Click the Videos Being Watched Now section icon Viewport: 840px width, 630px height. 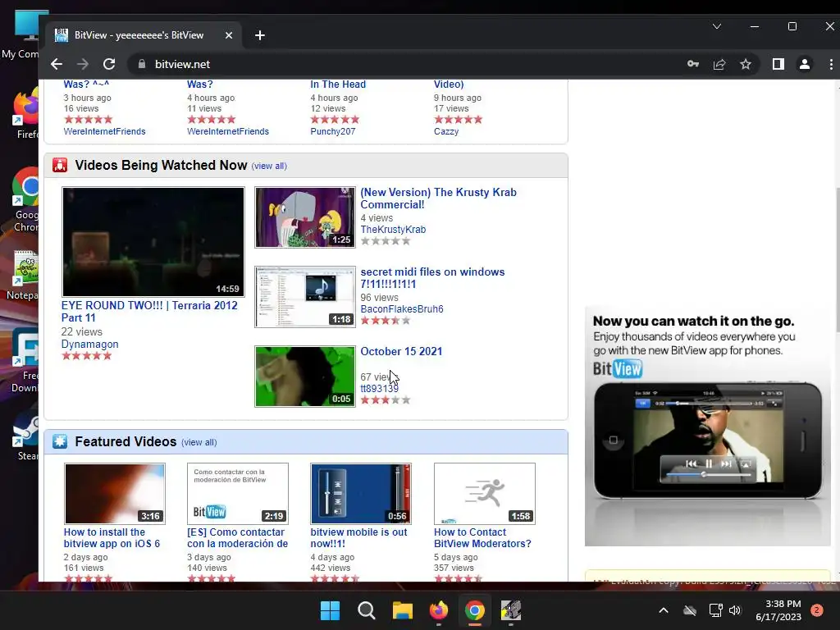pos(60,165)
